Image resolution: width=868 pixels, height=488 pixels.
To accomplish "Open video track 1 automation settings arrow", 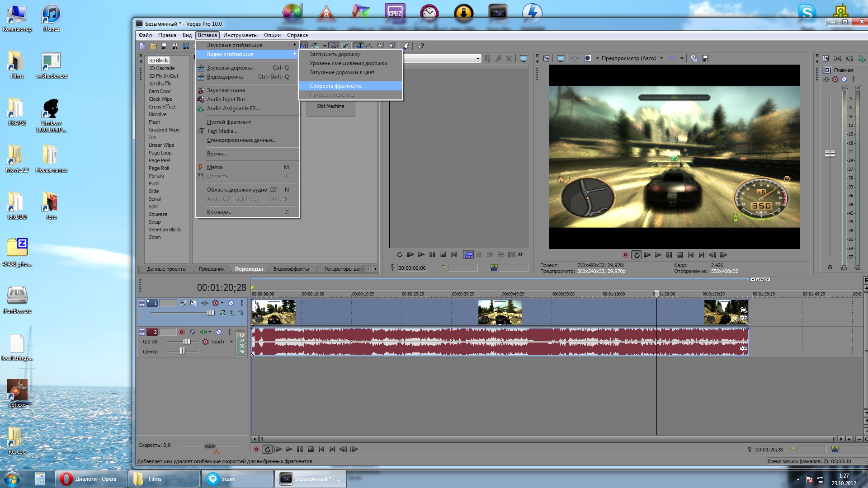I will pyautogui.click(x=222, y=303).
